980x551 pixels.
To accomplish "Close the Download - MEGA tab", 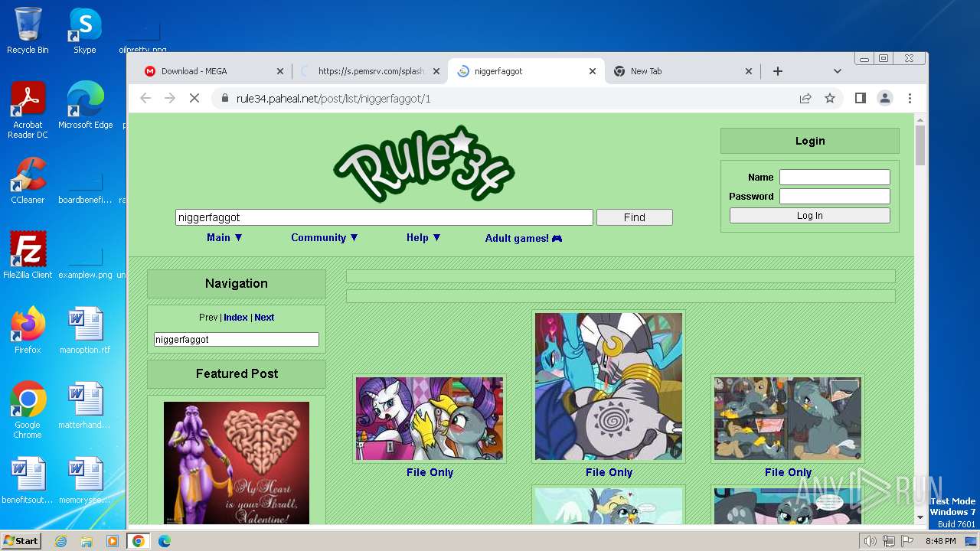I will (279, 71).
